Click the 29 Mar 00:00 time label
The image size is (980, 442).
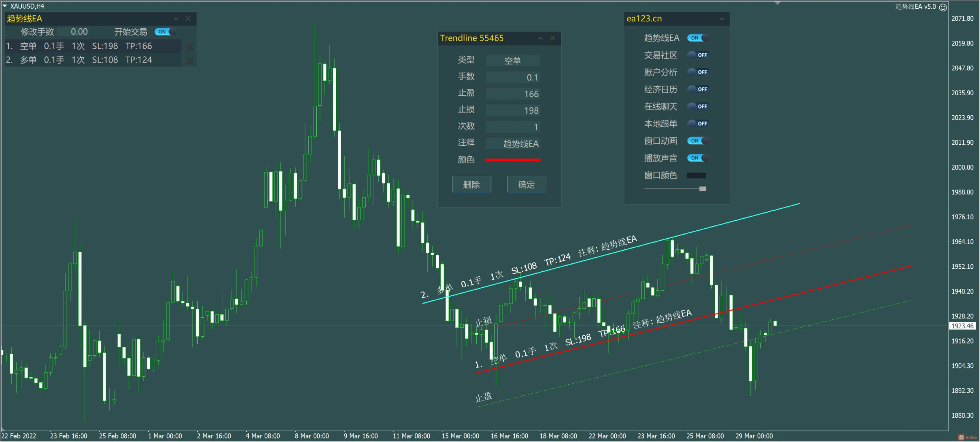(x=754, y=436)
